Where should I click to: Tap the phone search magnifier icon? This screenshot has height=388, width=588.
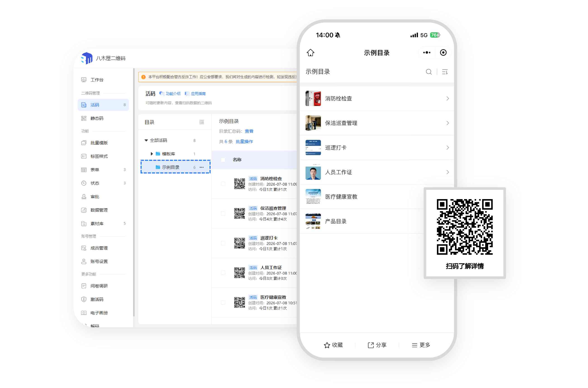pyautogui.click(x=429, y=72)
